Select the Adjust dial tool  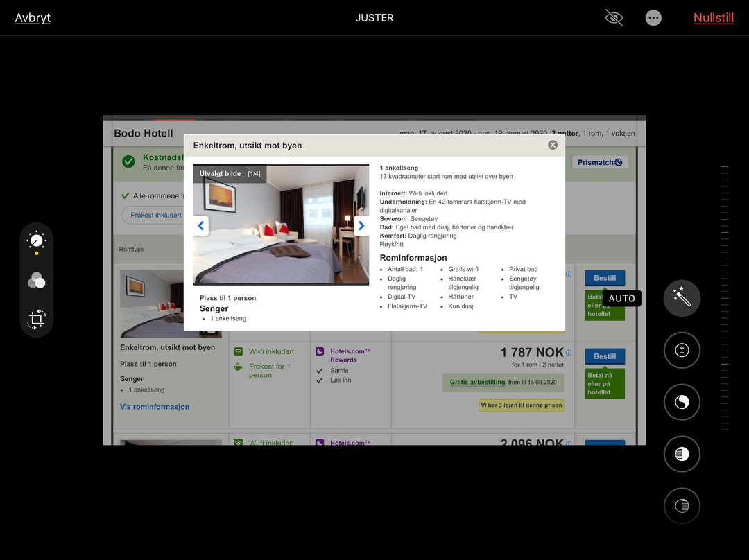(36, 240)
